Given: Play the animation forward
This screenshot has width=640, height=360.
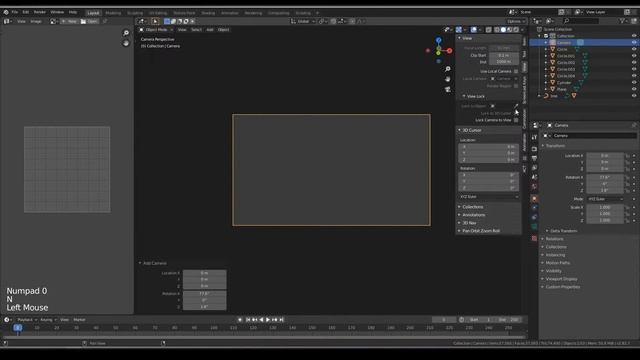Looking at the screenshot, I should pos(268,320).
